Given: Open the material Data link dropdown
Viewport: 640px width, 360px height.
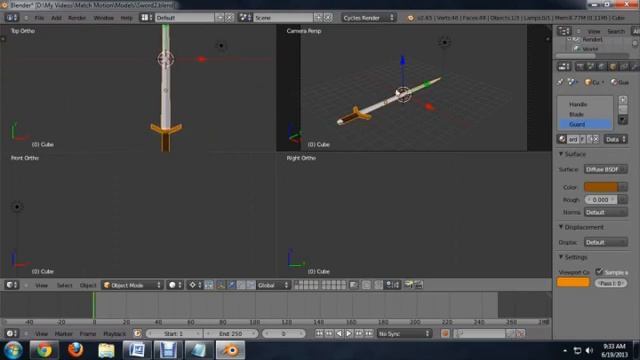Looking at the screenshot, I should pyautogui.click(x=616, y=140).
